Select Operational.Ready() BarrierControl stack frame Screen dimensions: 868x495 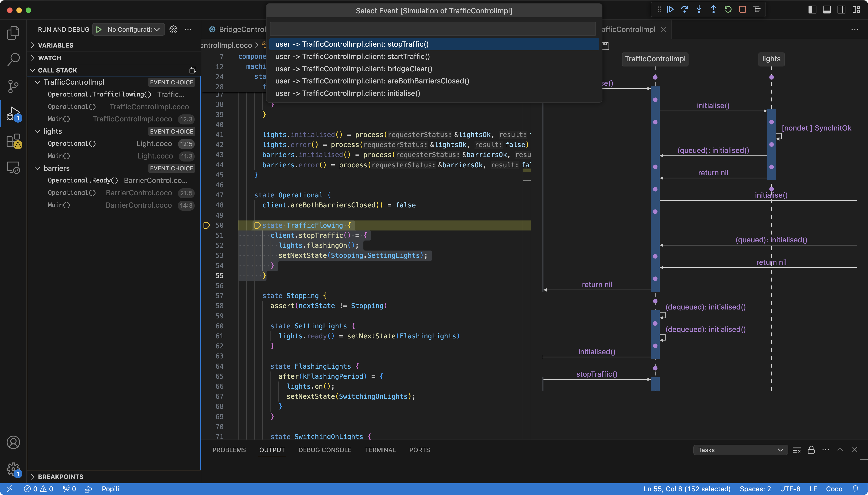click(114, 180)
